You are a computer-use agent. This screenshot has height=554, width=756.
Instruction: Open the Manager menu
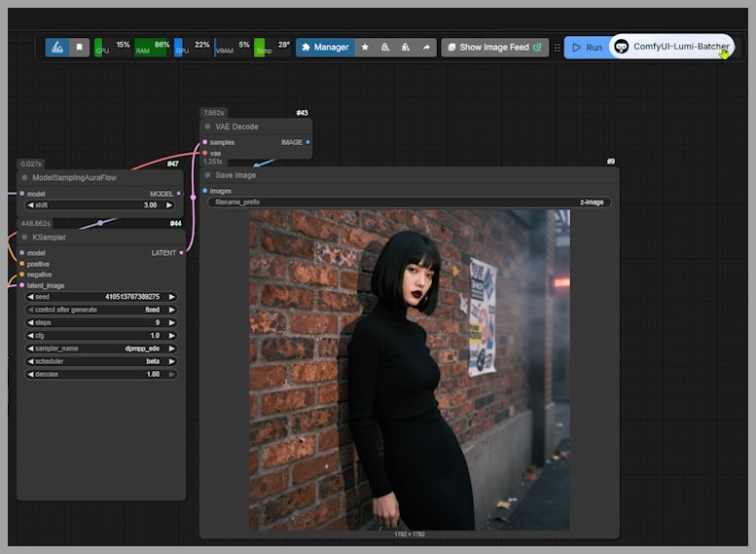pyautogui.click(x=325, y=47)
